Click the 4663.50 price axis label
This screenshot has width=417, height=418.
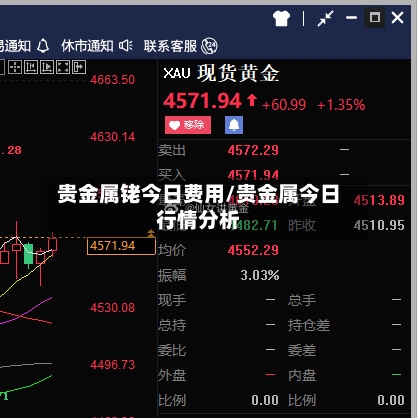113,80
